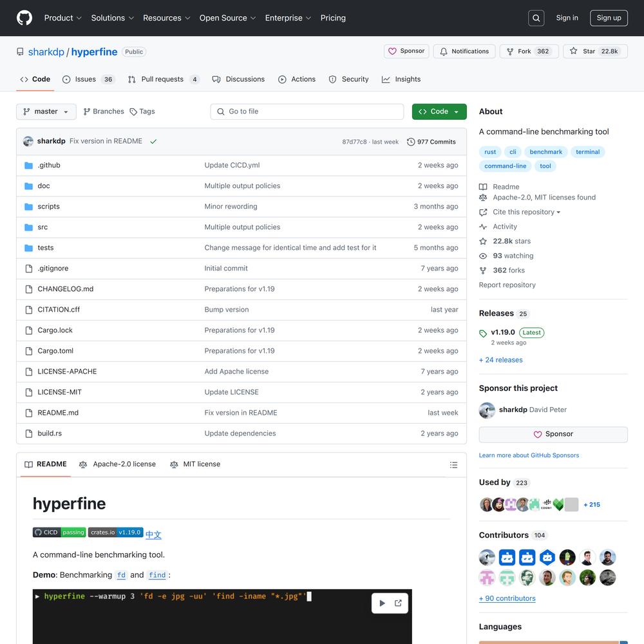The width and height of the screenshot is (644, 644).
Task: View Tags list
Action: coord(142,111)
